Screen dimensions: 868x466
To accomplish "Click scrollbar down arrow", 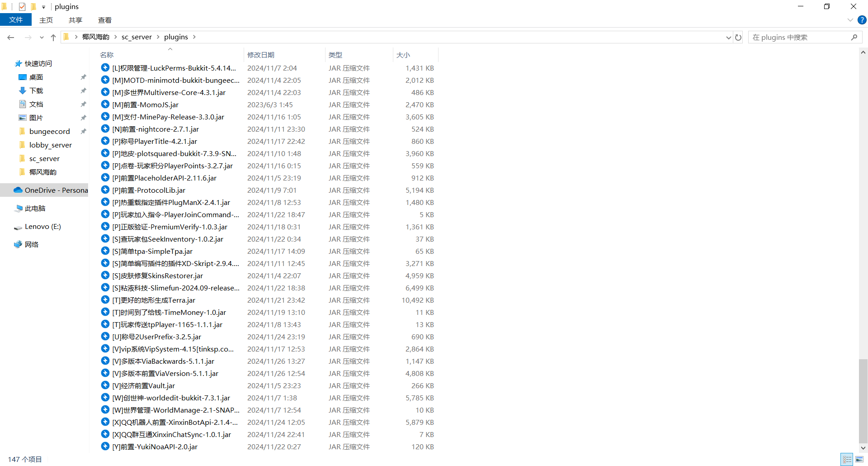I will (x=863, y=448).
